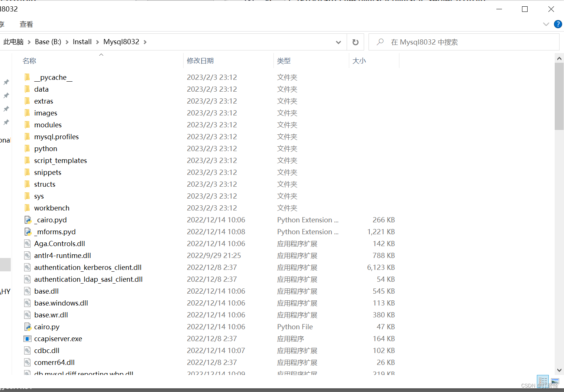Sort by the 名称 column header
The height and width of the screenshot is (392, 564).
click(101, 61)
